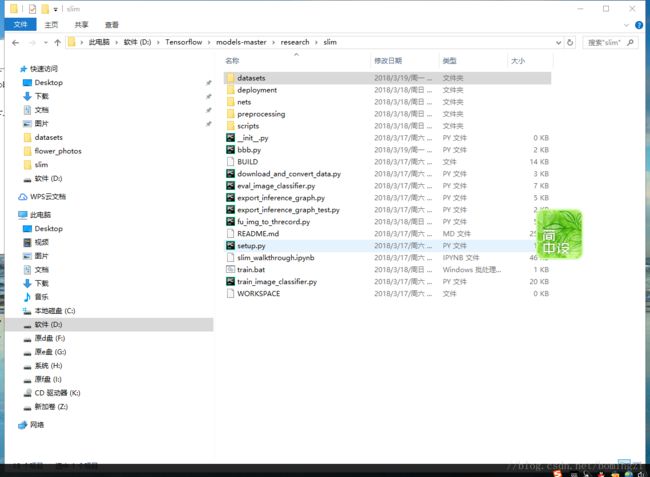Select train_image_classifier.py icon
The image size is (650, 477).
tap(230, 281)
